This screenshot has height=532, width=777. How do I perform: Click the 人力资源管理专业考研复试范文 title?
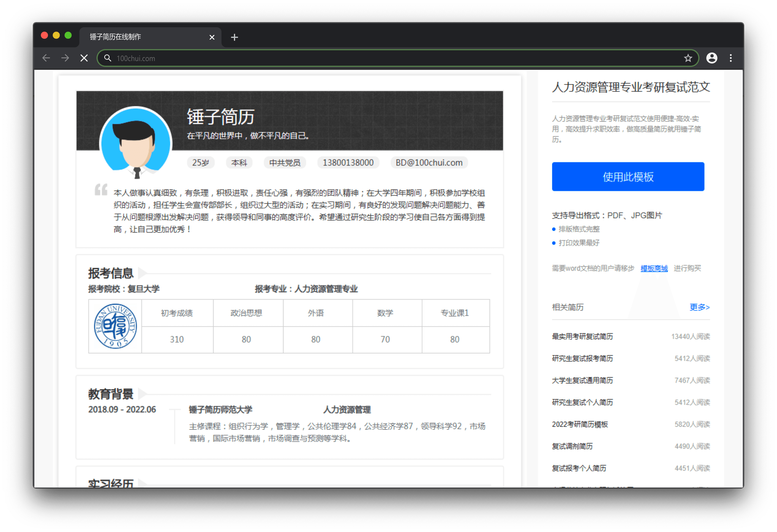[631, 87]
